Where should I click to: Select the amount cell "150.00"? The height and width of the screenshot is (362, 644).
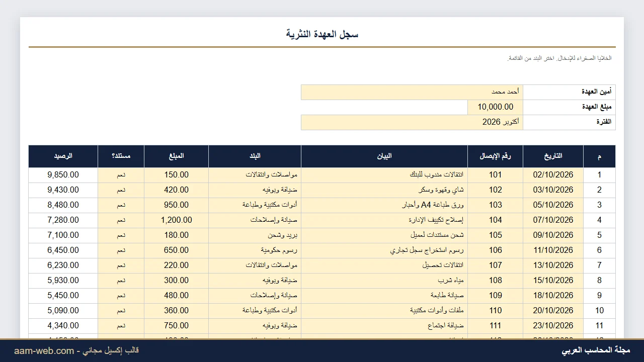tap(177, 175)
